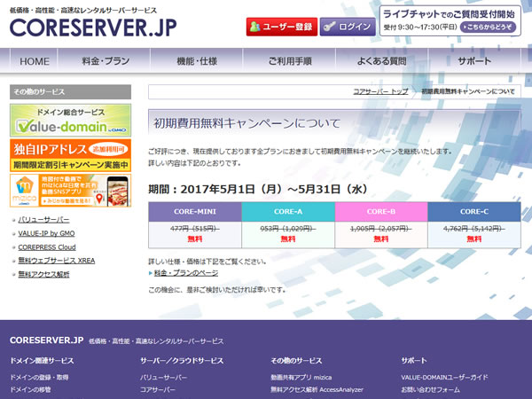
Task: Click footer link お問い合わせフォーム
Action: click(x=431, y=389)
